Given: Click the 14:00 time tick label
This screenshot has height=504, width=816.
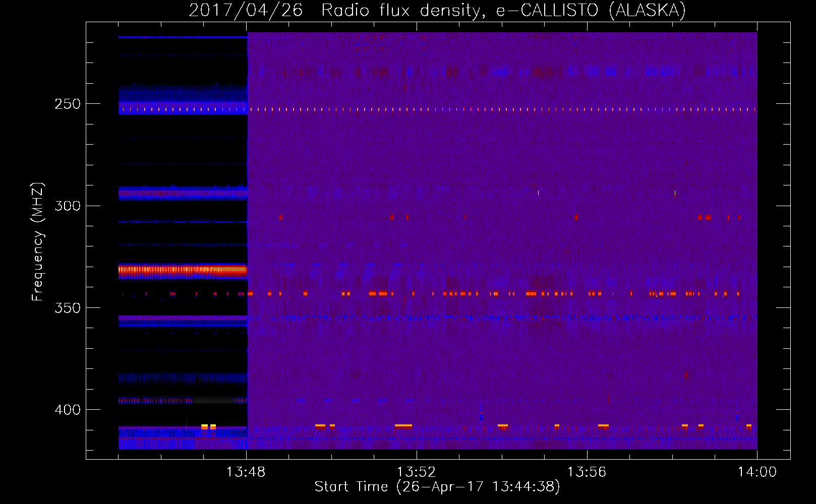Looking at the screenshot, I should [757, 472].
